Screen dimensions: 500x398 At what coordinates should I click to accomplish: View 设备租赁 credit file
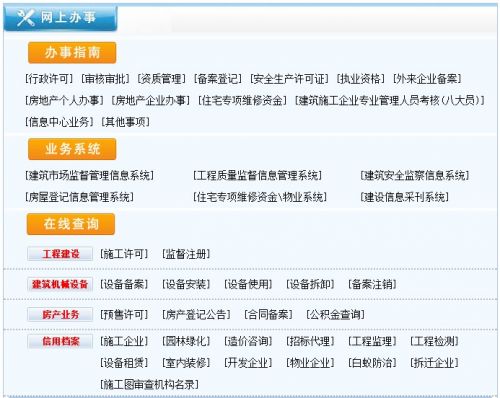click(124, 363)
